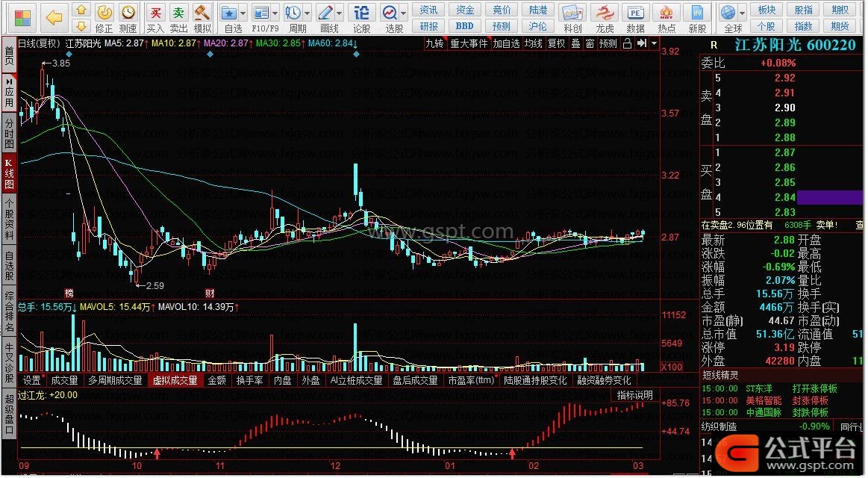Viewport: 868px width, 478px height.
Task: Open the 测速 speed test clock icon
Action: point(128,18)
